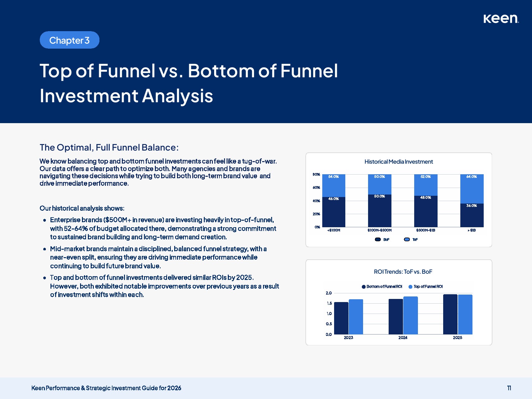The height and width of the screenshot is (399, 532).
Task: Click the 2024 label on ROI chart axis
Action: coord(403,338)
